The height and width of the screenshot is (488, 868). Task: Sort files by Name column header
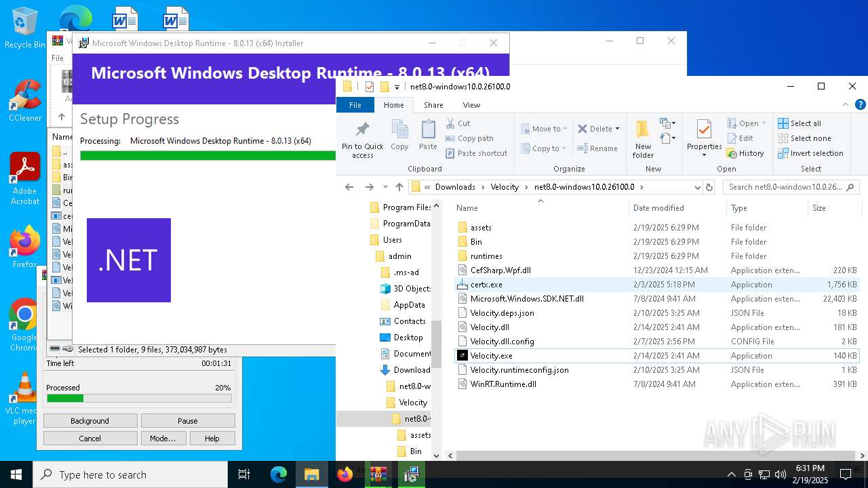(x=540, y=208)
